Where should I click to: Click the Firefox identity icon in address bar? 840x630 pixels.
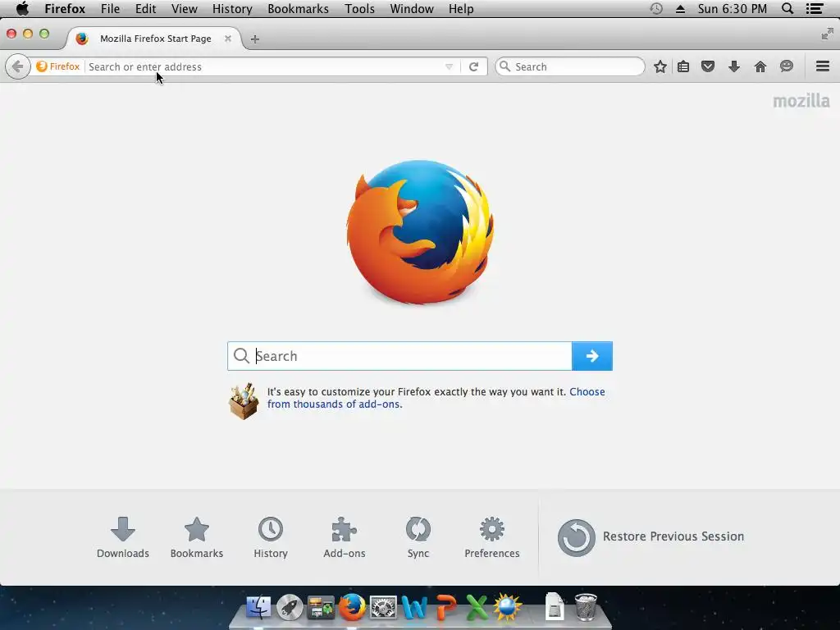pos(58,66)
